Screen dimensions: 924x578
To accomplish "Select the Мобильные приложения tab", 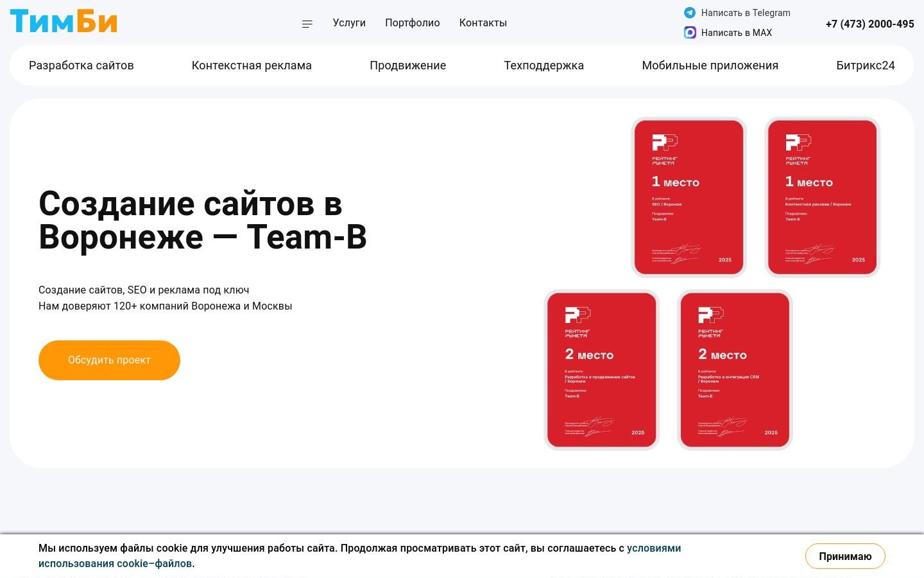I will [x=710, y=65].
